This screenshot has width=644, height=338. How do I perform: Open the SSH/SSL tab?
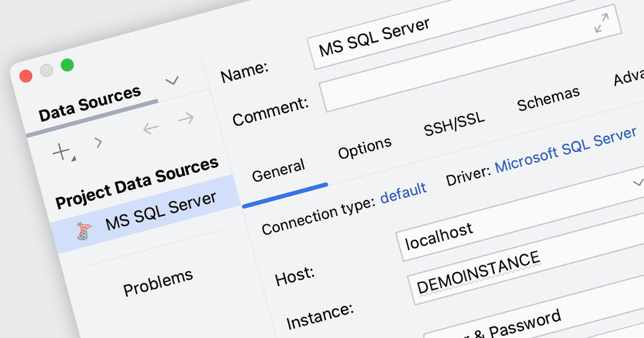[455, 125]
